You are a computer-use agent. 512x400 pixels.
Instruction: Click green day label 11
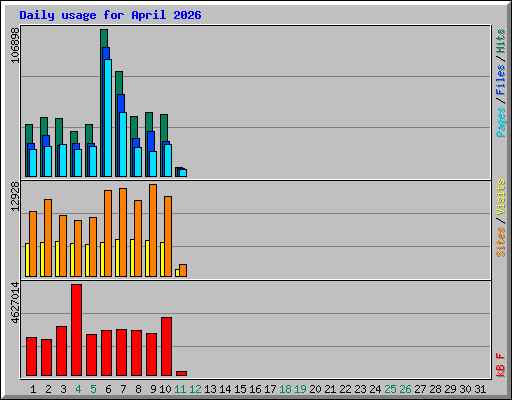pyautogui.click(x=180, y=389)
